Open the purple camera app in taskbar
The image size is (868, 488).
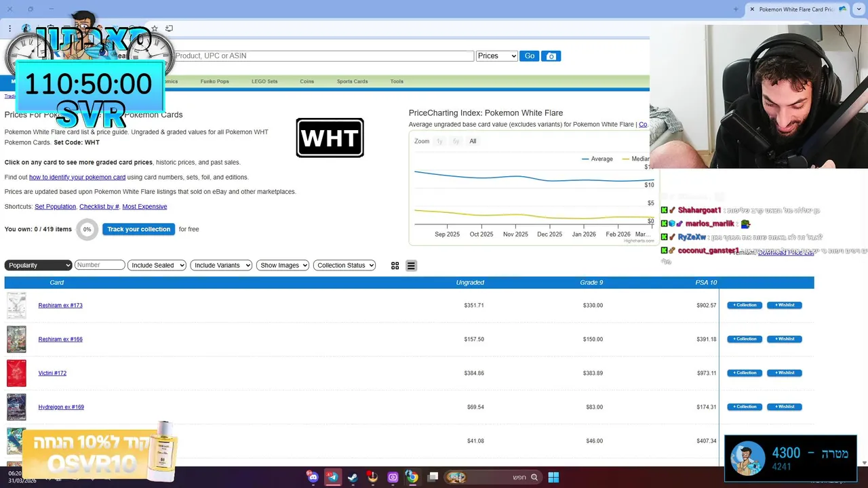click(x=393, y=477)
